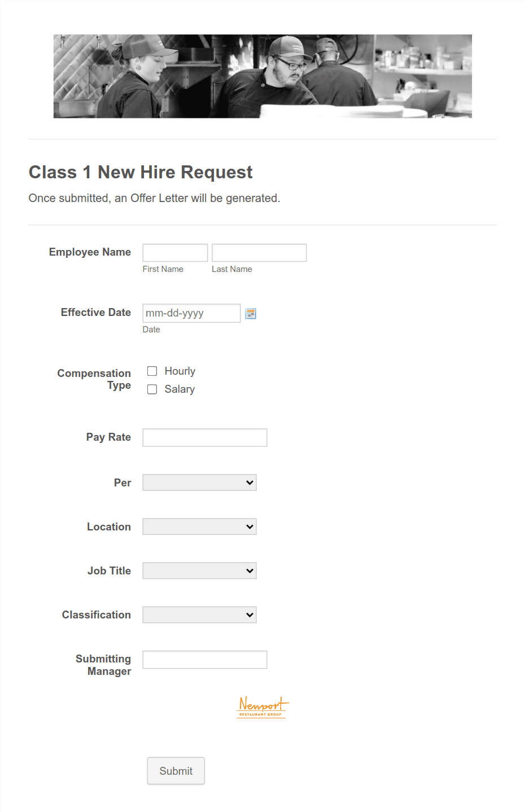Expand the Classification dropdown
Screen dimensions: 525x812
point(199,615)
